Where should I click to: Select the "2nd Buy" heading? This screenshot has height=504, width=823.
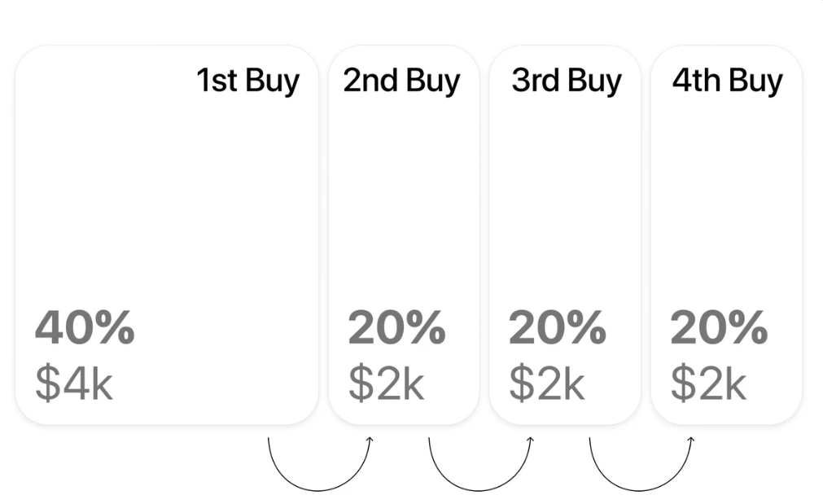401,81
